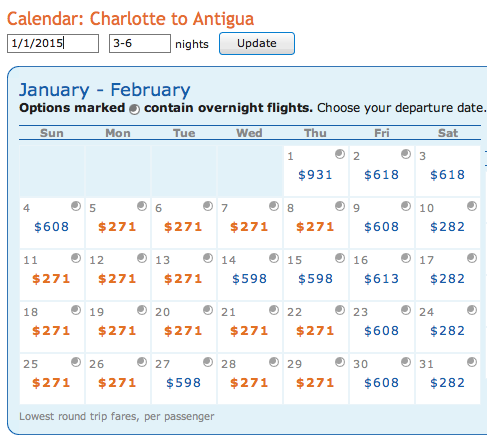Click the Update button
Viewport: 487px width, 442px height.
tap(257, 43)
